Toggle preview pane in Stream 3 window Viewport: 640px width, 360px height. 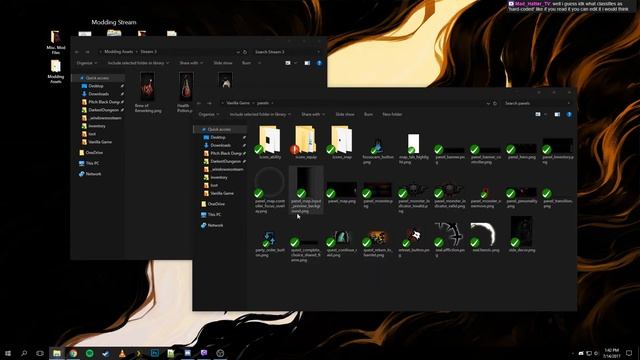[307, 63]
